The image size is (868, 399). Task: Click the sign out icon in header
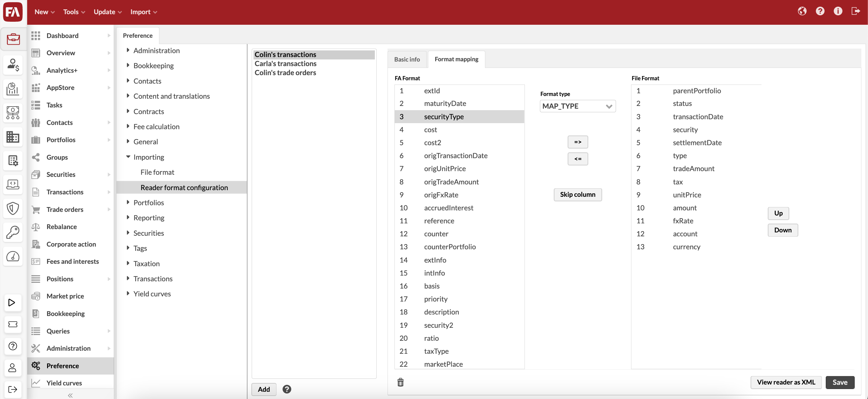click(856, 11)
